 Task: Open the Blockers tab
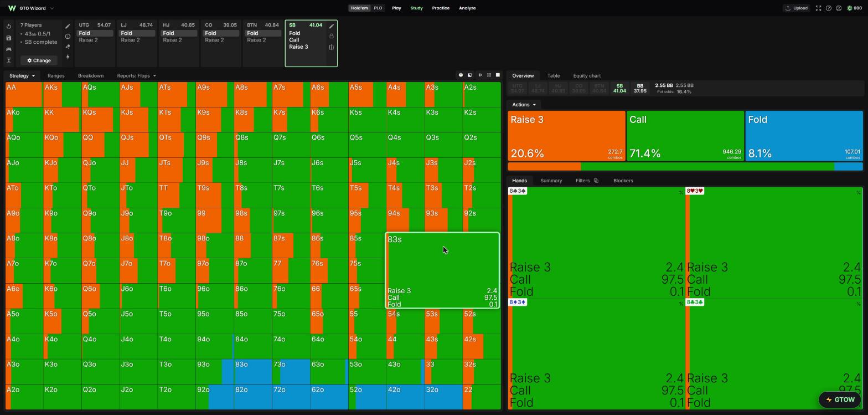pyautogui.click(x=623, y=181)
